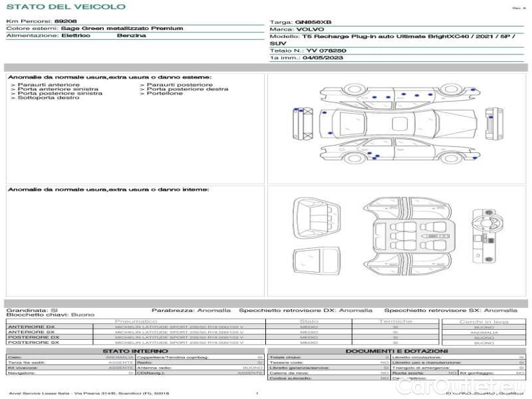Click the sunroof on the top-view diagram
The height and width of the screenshot is (399, 532).
400,124
